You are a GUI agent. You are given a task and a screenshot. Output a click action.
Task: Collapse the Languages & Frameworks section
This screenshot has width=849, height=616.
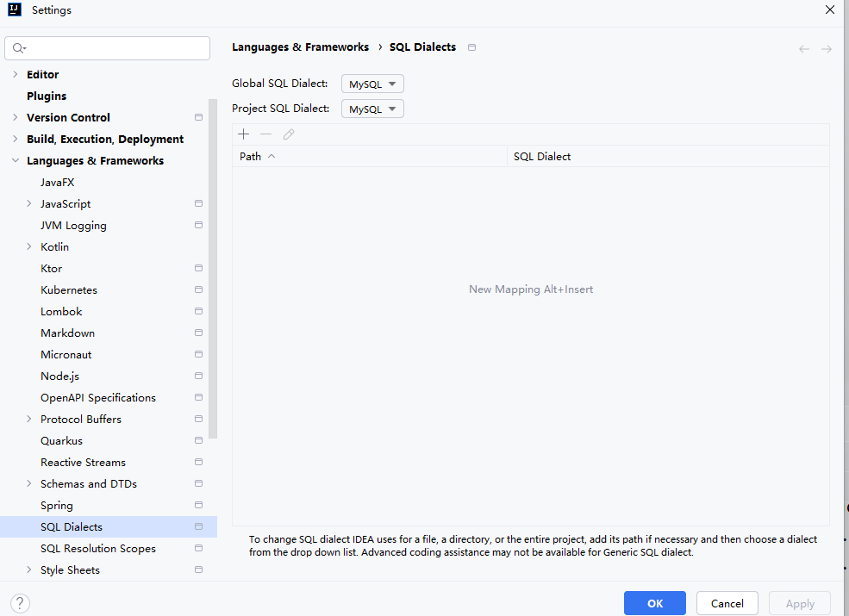click(16, 161)
